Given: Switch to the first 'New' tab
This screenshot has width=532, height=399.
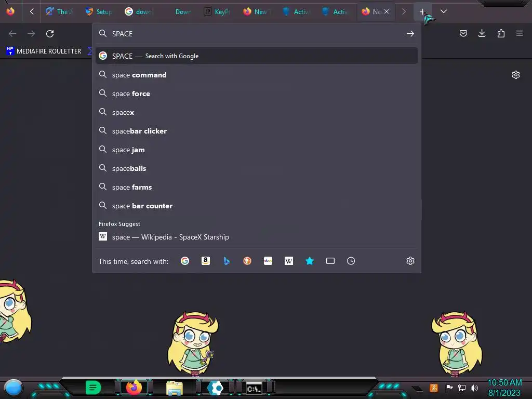Looking at the screenshot, I should point(257,11).
